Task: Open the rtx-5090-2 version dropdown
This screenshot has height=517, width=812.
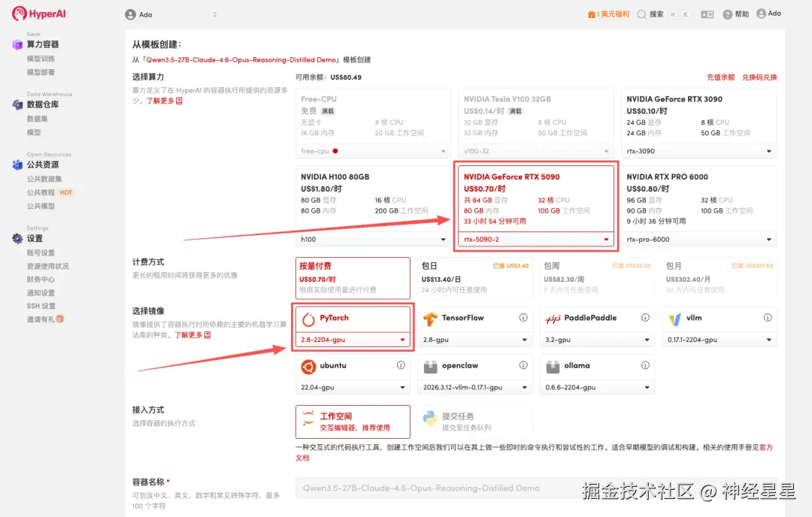Action: click(x=535, y=239)
